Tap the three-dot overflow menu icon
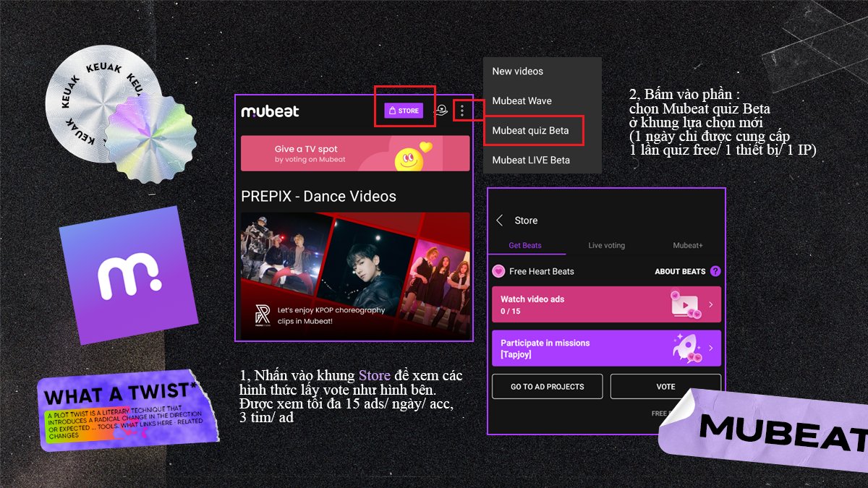 pyautogui.click(x=462, y=110)
